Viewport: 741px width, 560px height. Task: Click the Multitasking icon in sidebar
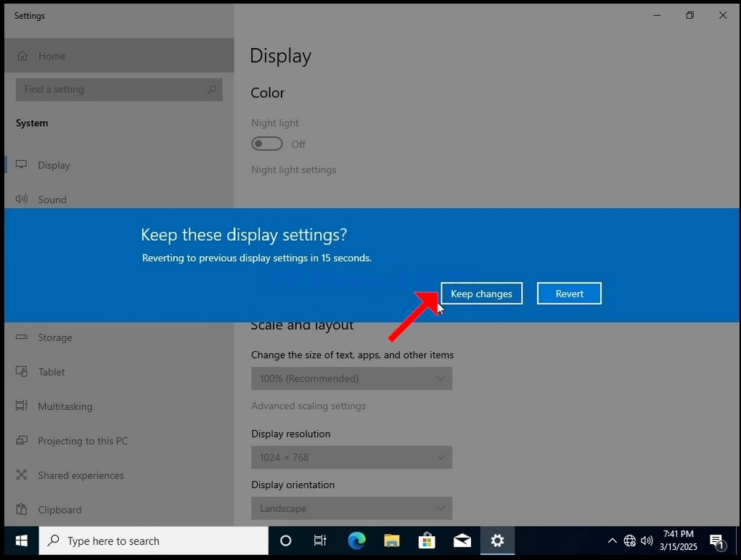[x=21, y=405]
